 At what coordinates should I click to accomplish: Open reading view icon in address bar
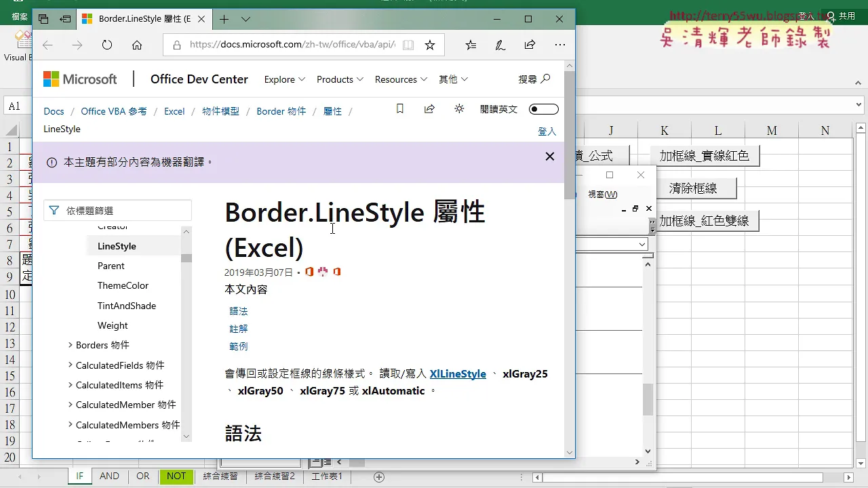coord(408,45)
